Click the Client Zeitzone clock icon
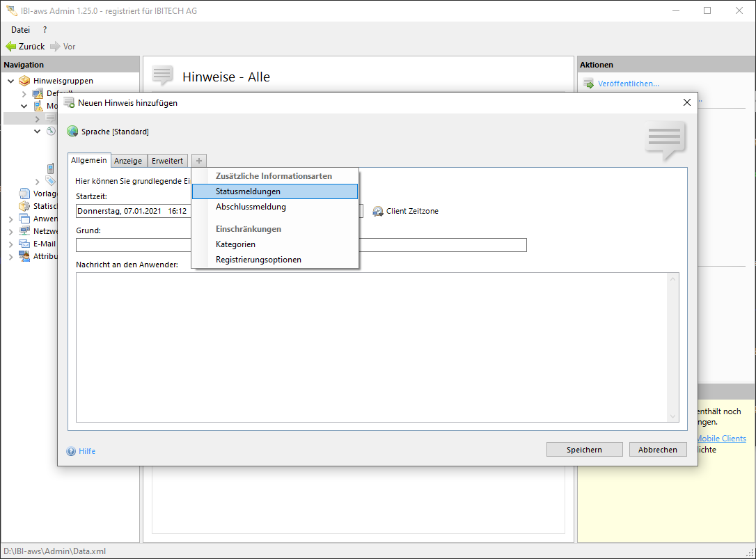This screenshot has height=559, width=756. pyautogui.click(x=378, y=211)
